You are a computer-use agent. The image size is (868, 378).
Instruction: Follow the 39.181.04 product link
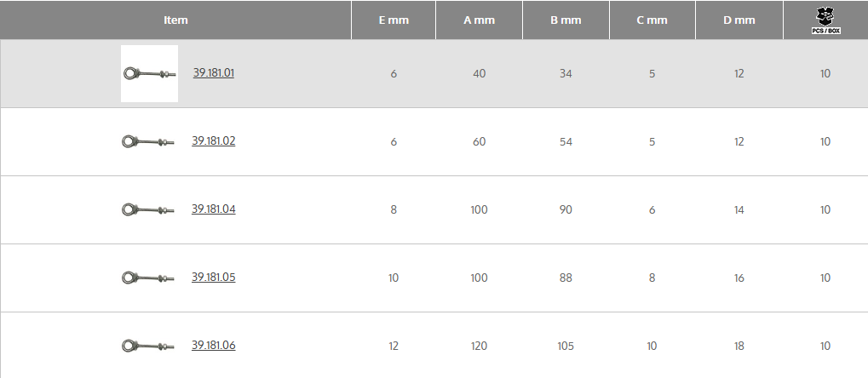(x=214, y=209)
